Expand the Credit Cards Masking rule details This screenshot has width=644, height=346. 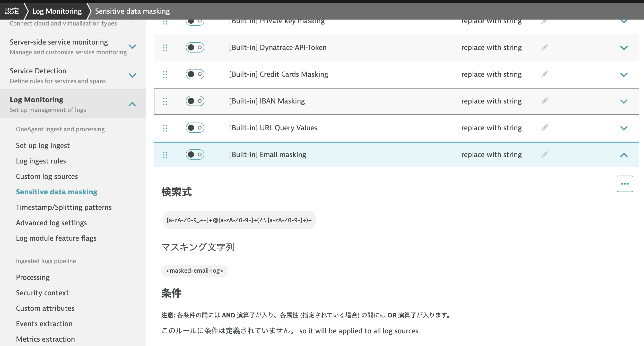point(624,75)
